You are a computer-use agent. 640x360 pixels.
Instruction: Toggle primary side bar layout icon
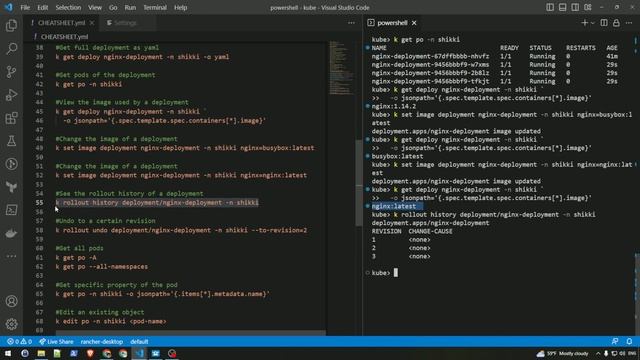coord(550,7)
